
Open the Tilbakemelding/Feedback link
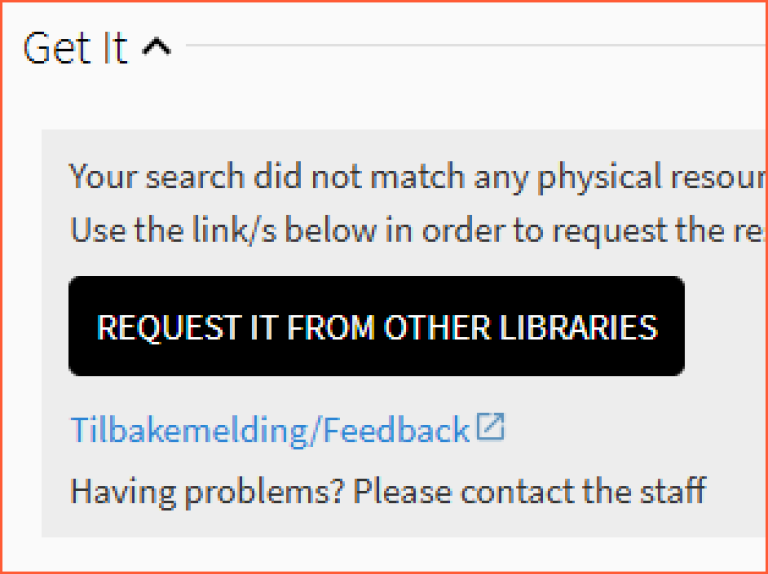click(270, 429)
